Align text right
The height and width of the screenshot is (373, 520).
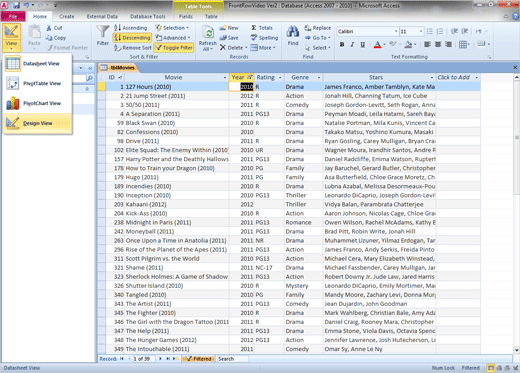[x=449, y=44]
